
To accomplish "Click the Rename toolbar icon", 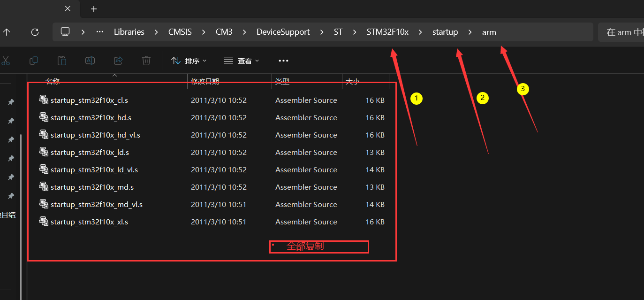I will 90,61.
